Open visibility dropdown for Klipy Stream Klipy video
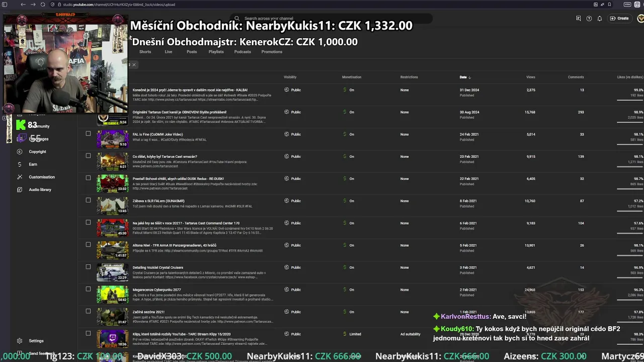The width and height of the screenshot is (644, 362). click(x=292, y=334)
